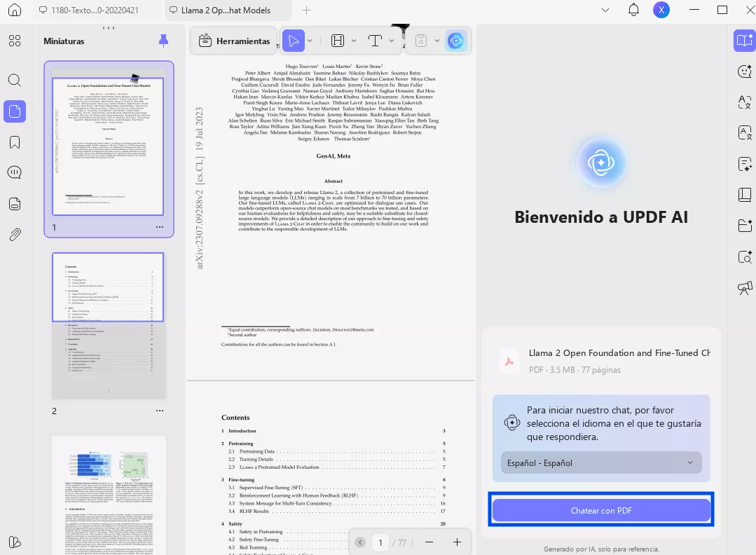
Task: Open the notifications bell
Action: pos(633,10)
